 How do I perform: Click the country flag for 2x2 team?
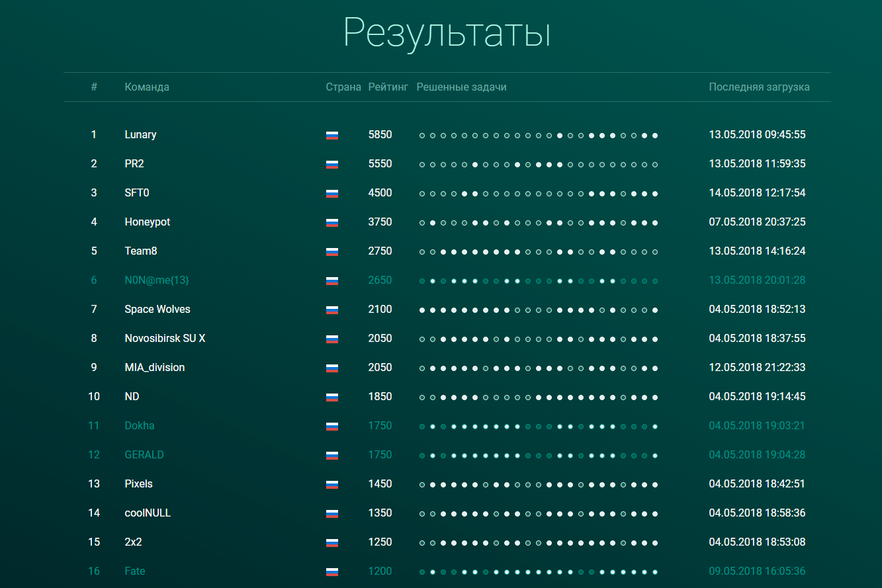click(332, 543)
